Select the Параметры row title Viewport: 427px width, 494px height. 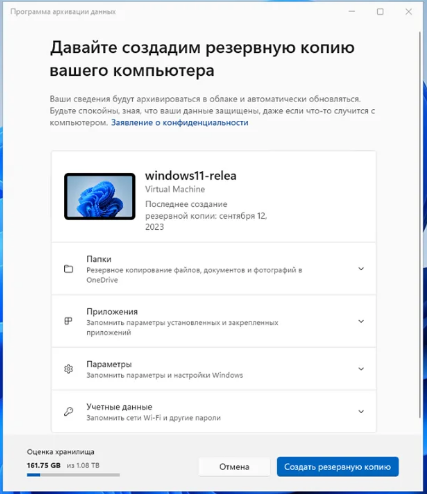click(109, 364)
